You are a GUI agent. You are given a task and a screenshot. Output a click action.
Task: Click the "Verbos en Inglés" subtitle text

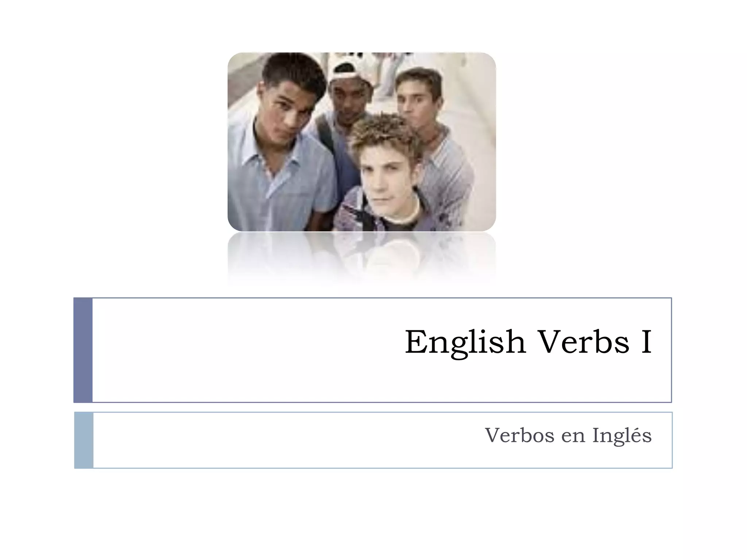568,435
